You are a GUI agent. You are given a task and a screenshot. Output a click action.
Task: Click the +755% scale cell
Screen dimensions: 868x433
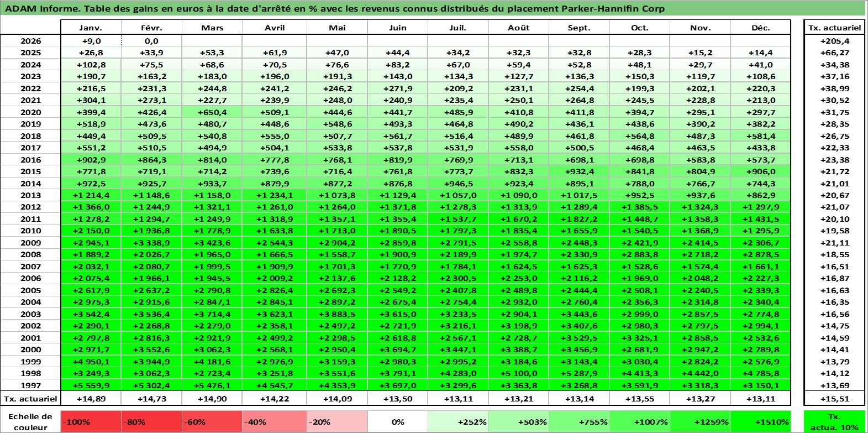pyautogui.click(x=579, y=421)
